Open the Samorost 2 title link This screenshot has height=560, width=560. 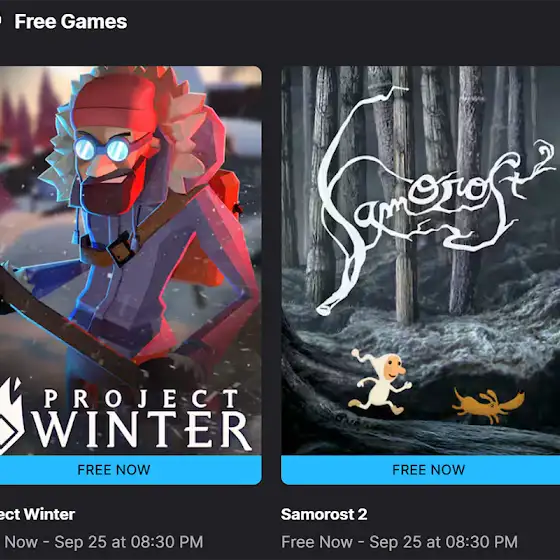point(324,514)
